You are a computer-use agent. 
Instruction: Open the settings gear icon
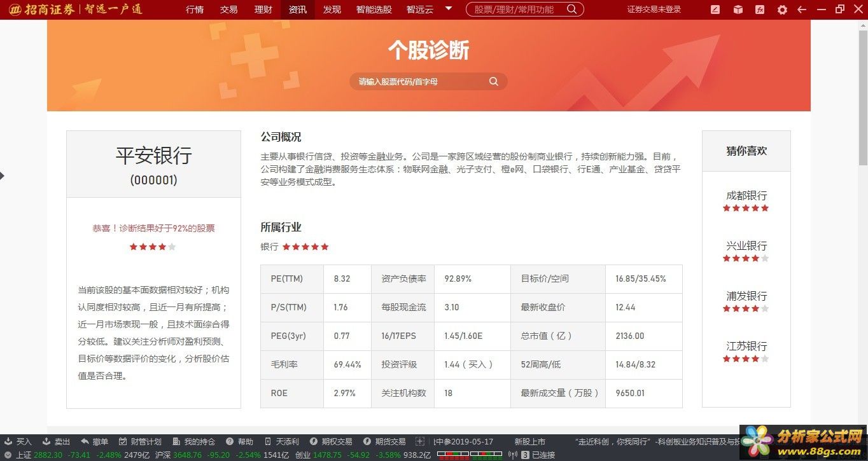(782, 10)
